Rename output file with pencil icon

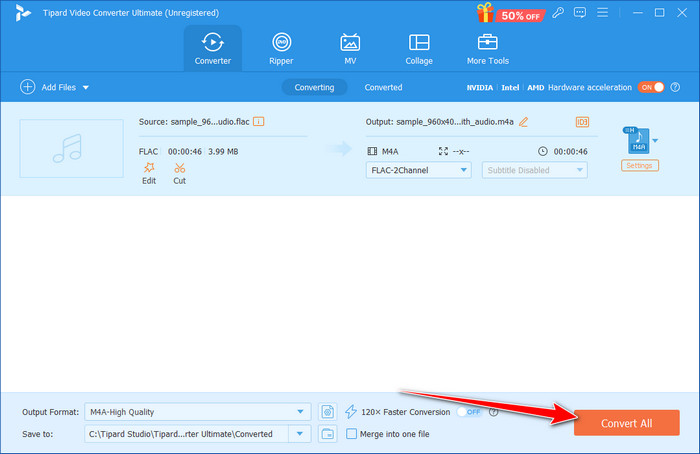(x=523, y=121)
